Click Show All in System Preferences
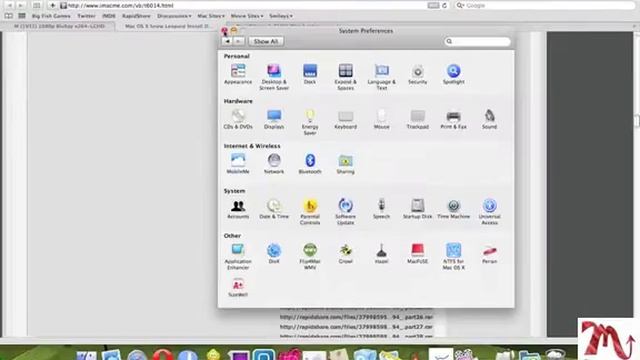This screenshot has width=640, height=360. [266, 41]
